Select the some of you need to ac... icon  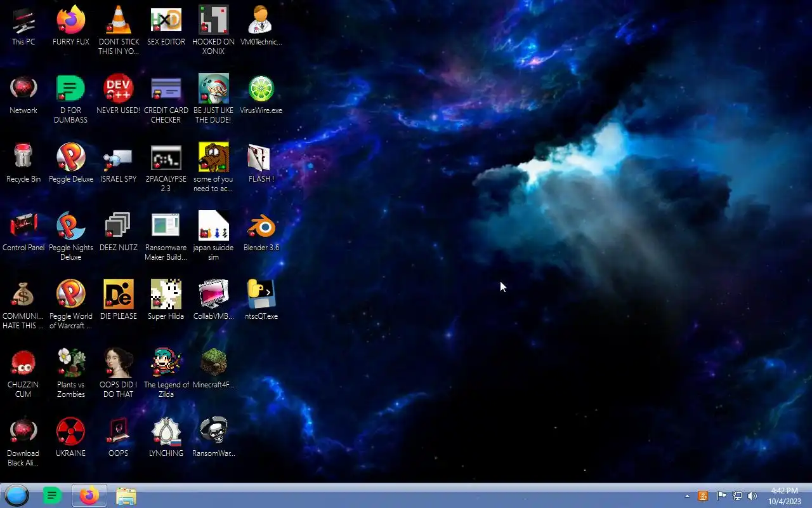pos(213,168)
